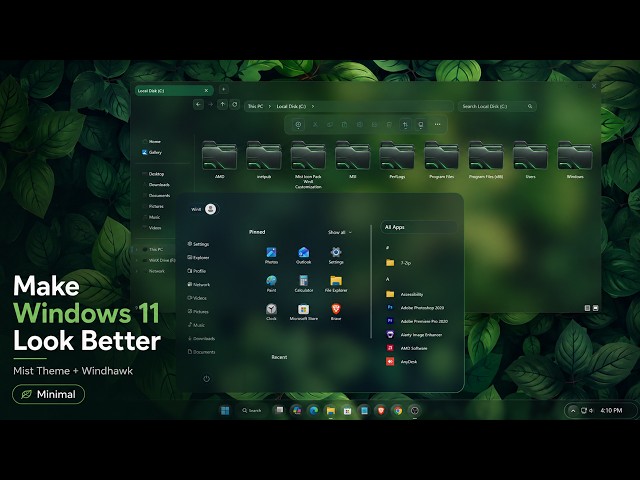Open File Explorer icon on taskbar
The width and height of the screenshot is (640, 480).
click(331, 410)
